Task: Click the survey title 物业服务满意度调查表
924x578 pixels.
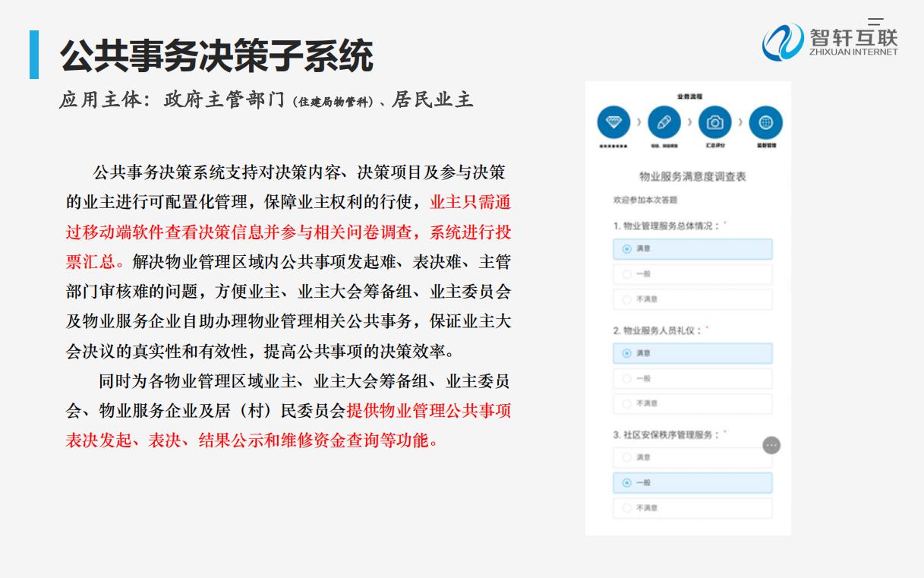Action: [692, 176]
